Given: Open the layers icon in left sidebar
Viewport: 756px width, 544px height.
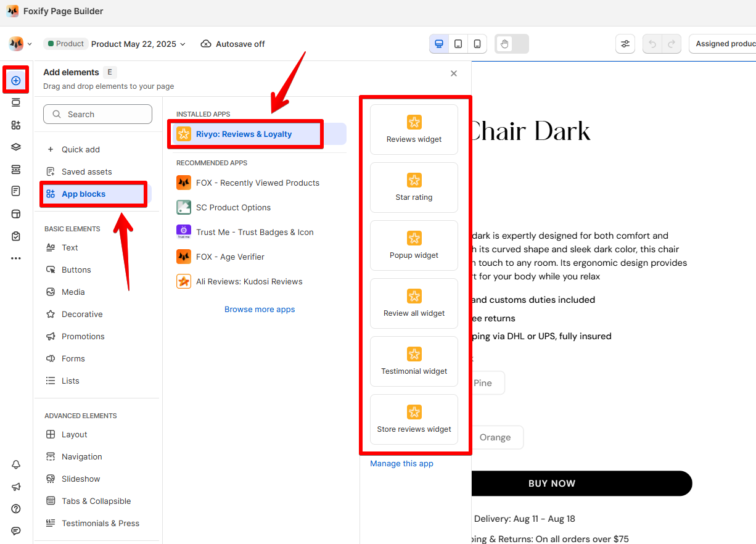Looking at the screenshot, I should 16,147.
